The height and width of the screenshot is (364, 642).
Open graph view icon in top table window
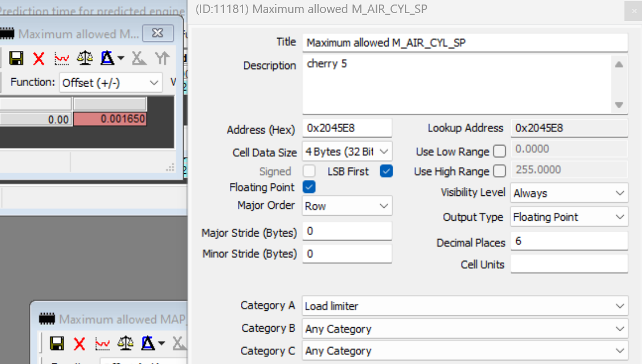point(62,58)
